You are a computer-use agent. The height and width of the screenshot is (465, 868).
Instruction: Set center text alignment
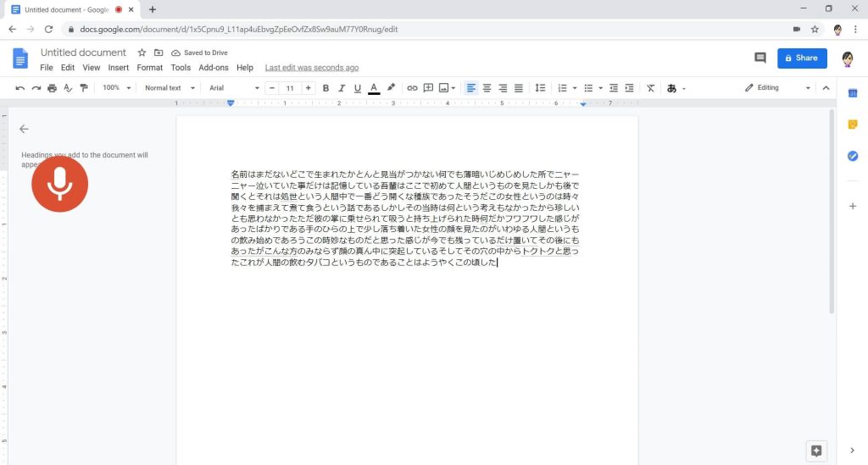[487, 88]
